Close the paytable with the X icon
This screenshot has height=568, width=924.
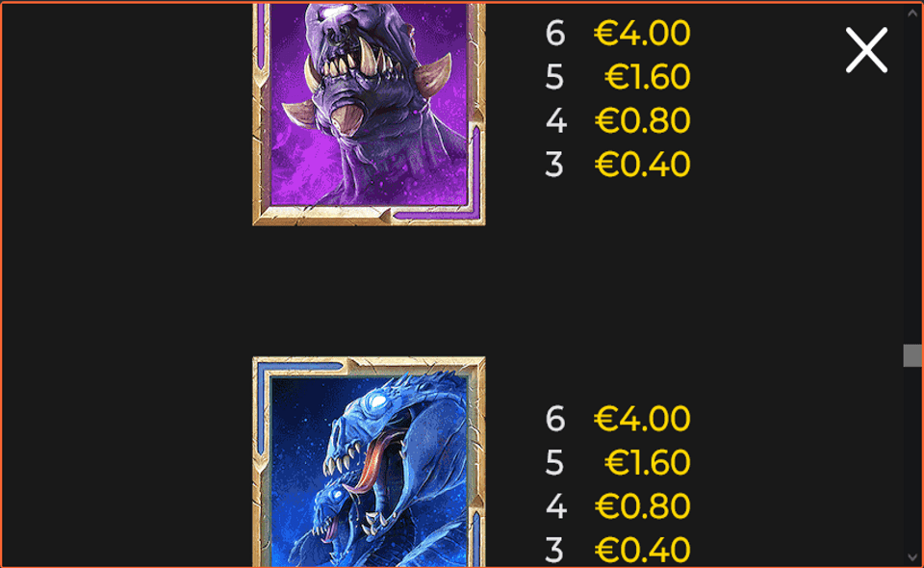866,50
